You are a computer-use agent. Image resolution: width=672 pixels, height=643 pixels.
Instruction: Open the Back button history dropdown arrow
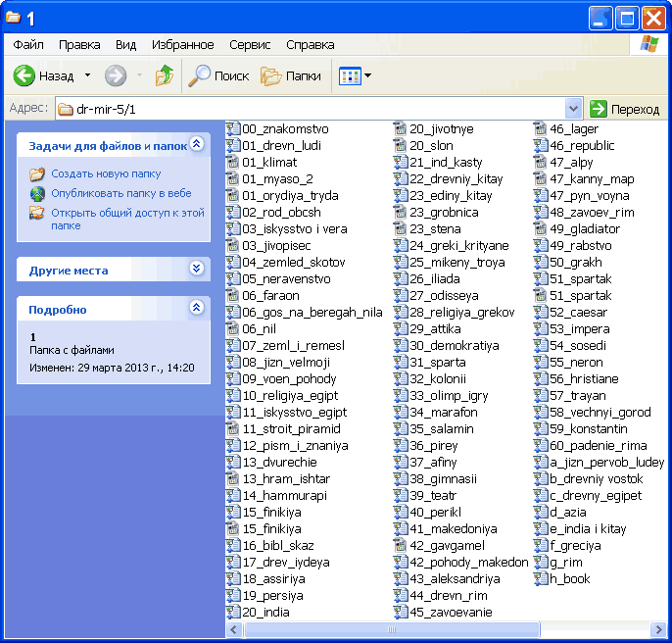87,75
